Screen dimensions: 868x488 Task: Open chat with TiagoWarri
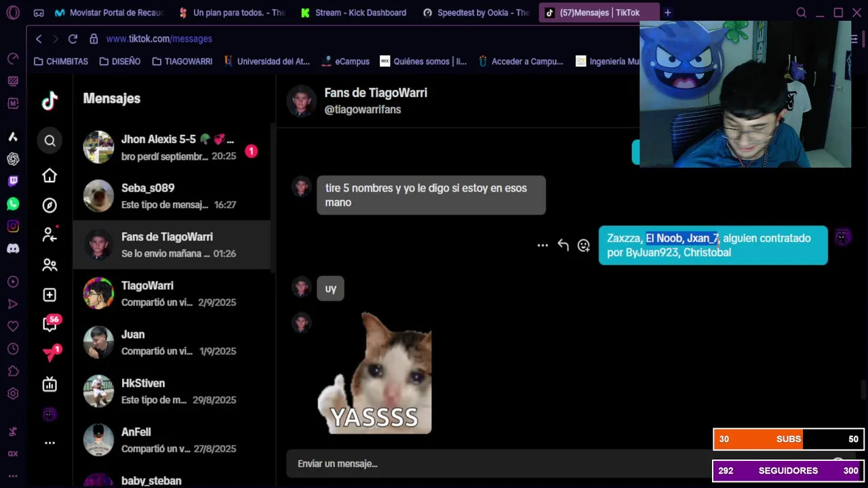click(x=172, y=293)
